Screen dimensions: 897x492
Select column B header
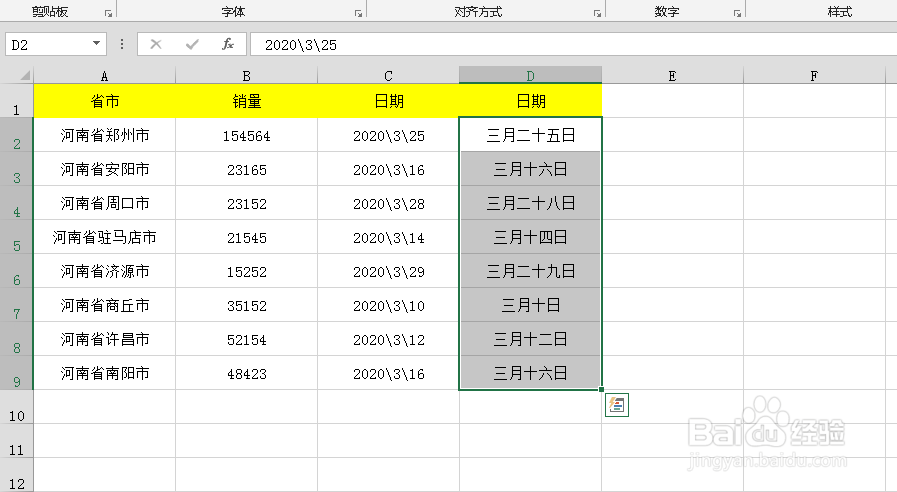click(246, 76)
